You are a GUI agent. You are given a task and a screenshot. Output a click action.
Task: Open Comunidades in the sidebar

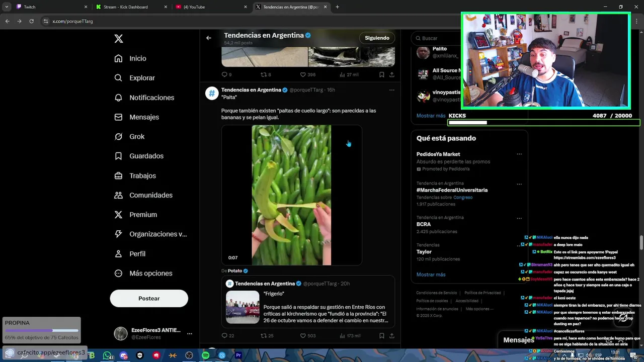143,195
